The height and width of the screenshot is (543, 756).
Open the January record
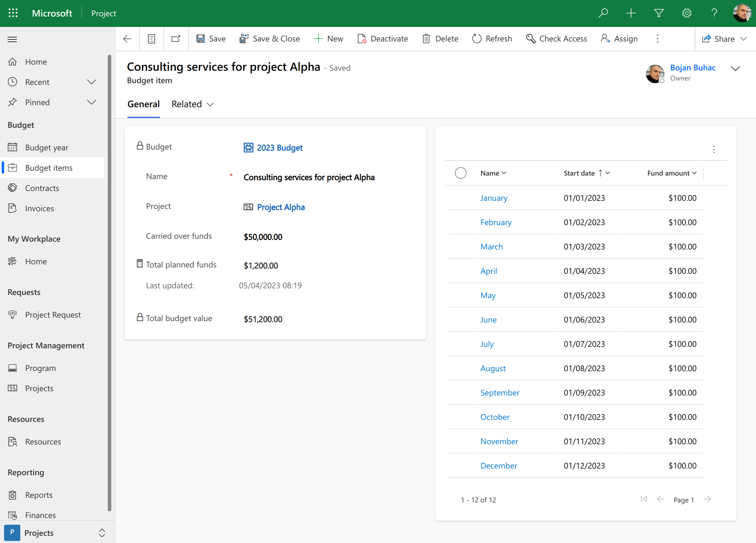(494, 198)
